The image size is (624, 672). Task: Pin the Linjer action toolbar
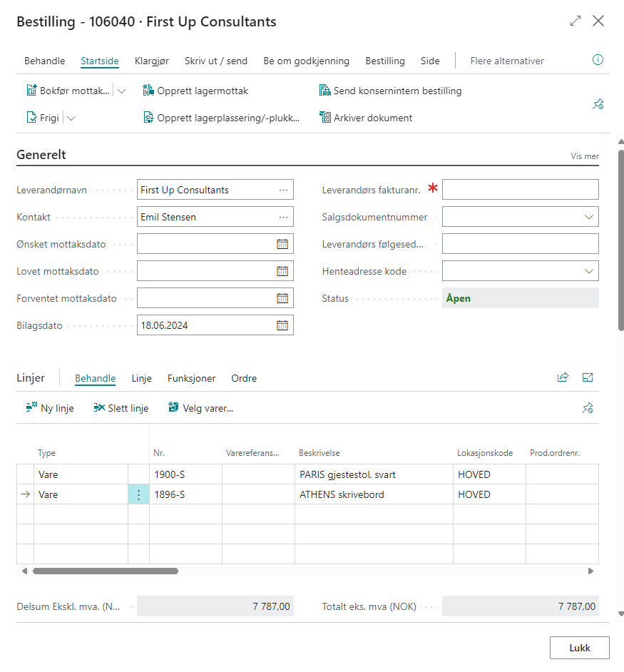(587, 408)
